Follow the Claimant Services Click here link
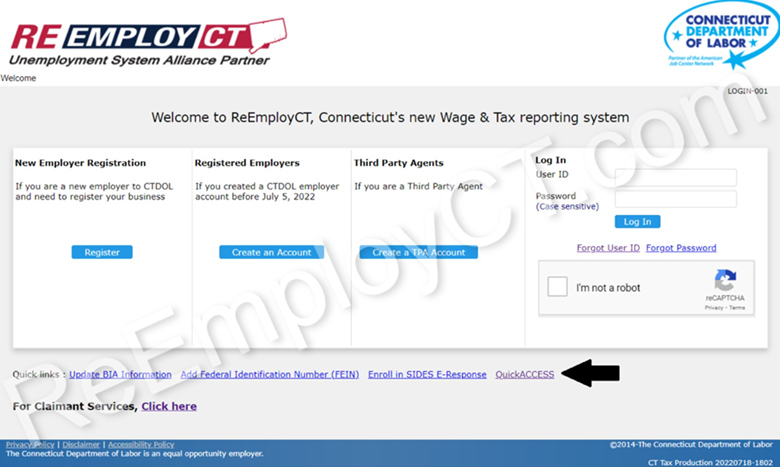 click(169, 406)
